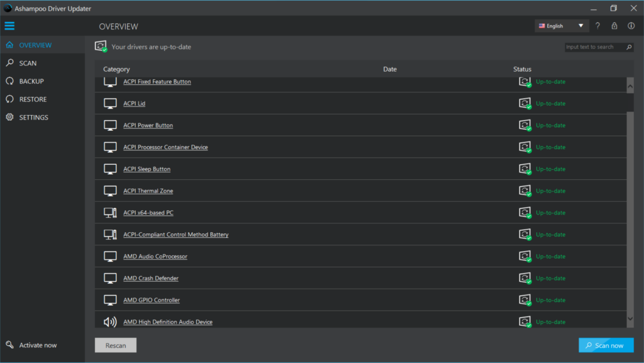Open the info icon in header
Screen dimensions: 644x363
(x=631, y=26)
